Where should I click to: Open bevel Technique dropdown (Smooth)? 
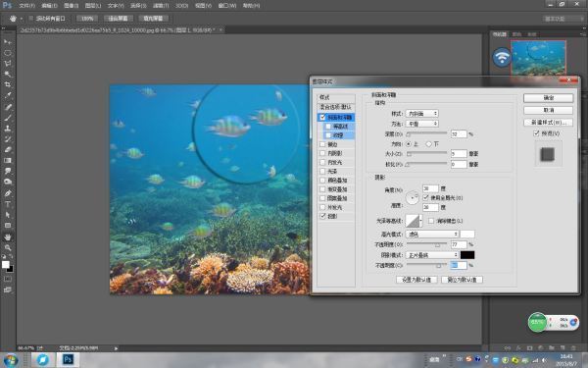[x=422, y=124]
